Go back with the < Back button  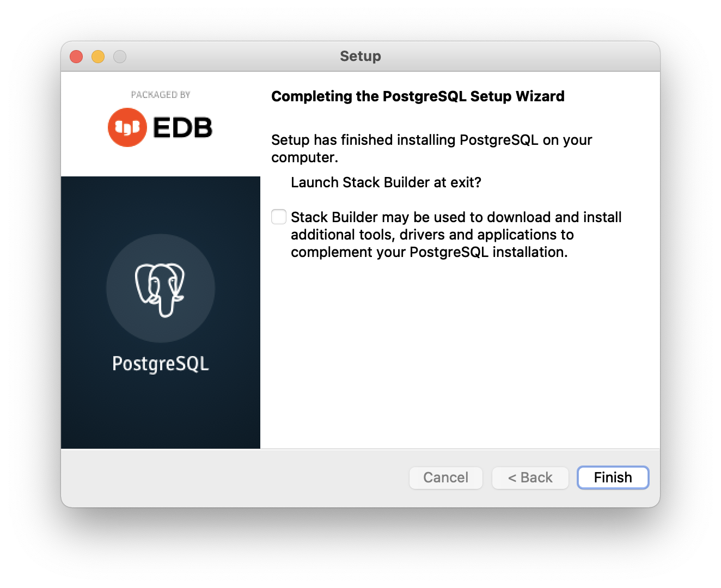click(x=530, y=477)
